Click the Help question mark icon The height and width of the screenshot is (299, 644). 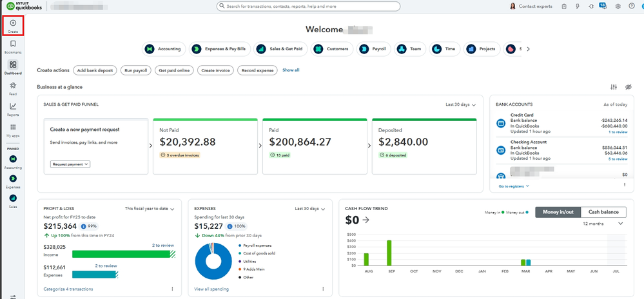[632, 6]
